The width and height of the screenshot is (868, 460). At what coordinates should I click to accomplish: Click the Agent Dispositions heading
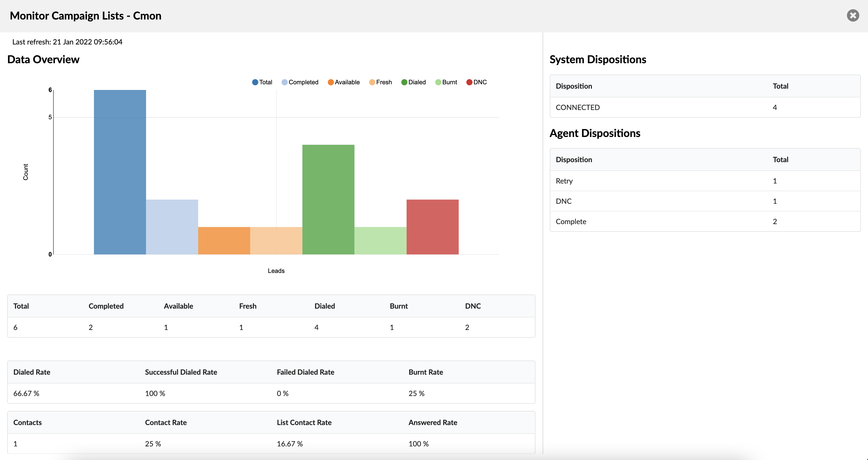[x=595, y=133]
